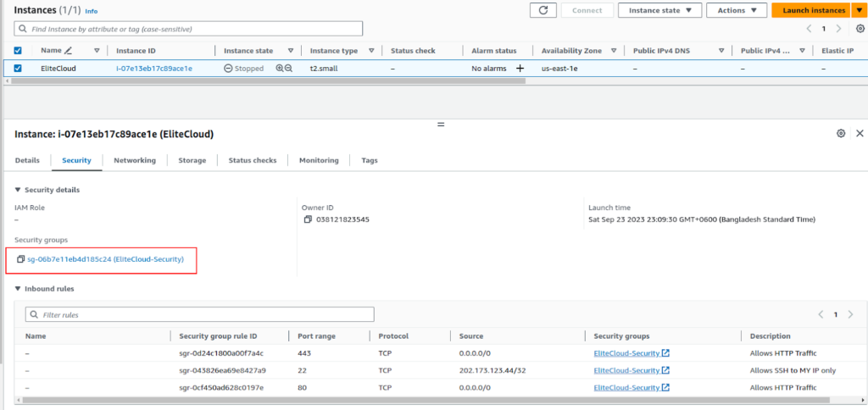Click the Launch instances button
The height and width of the screenshot is (410, 868).
click(811, 10)
